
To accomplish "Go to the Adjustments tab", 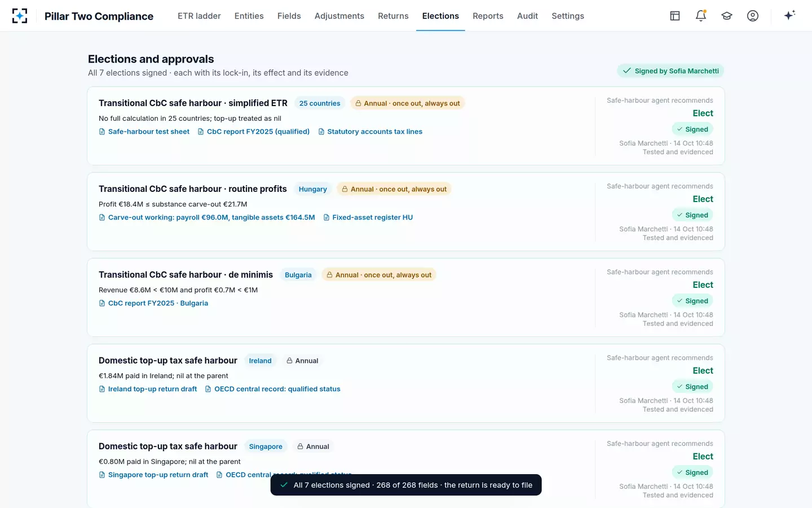I will pos(339,16).
